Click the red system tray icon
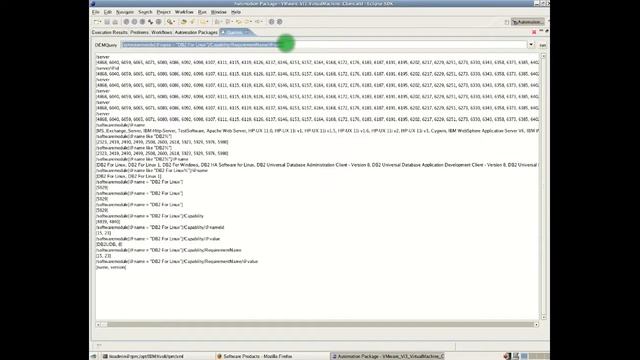 (507, 356)
